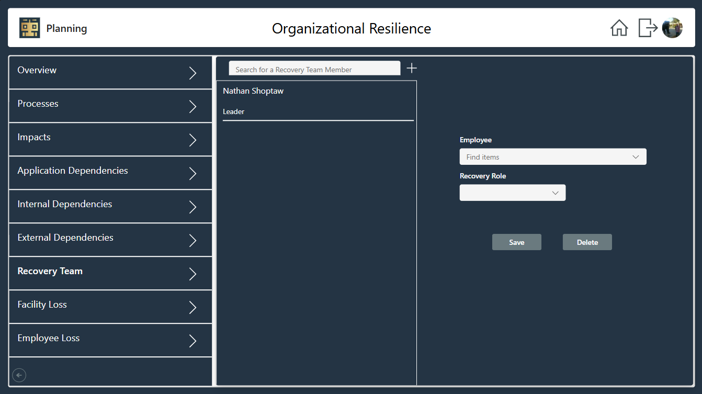Open the Application Dependencies section
This screenshot has width=702, height=394.
(x=110, y=173)
